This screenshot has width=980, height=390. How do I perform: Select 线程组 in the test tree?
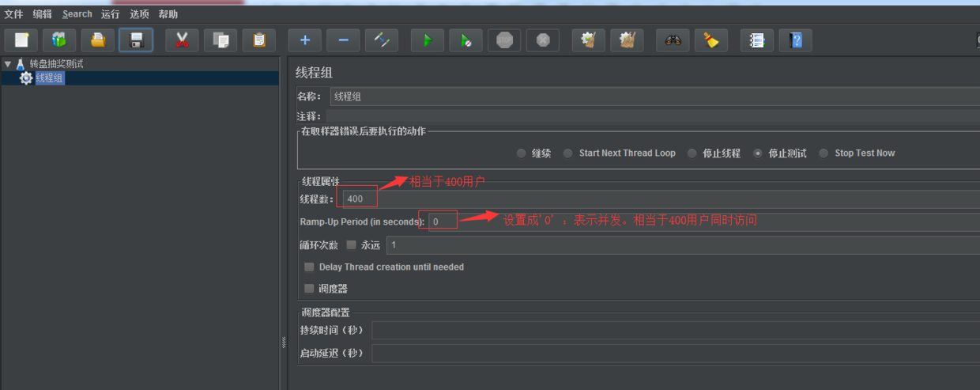pyautogui.click(x=49, y=78)
